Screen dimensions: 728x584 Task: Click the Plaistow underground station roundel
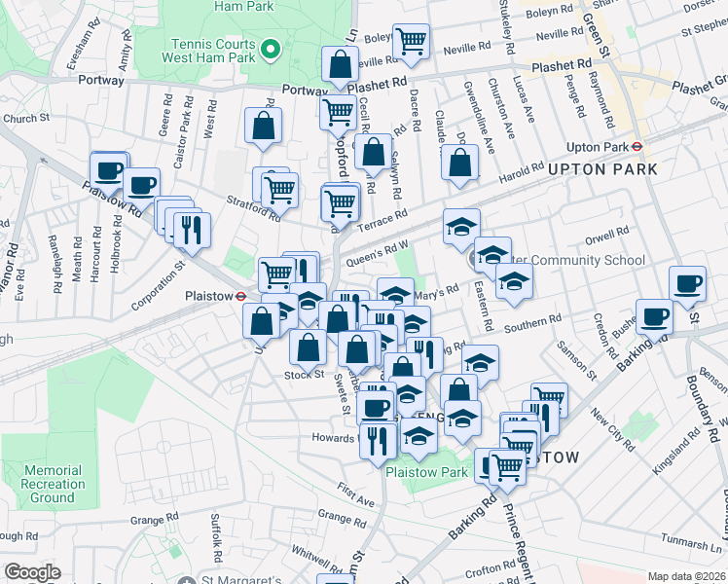pos(240,296)
